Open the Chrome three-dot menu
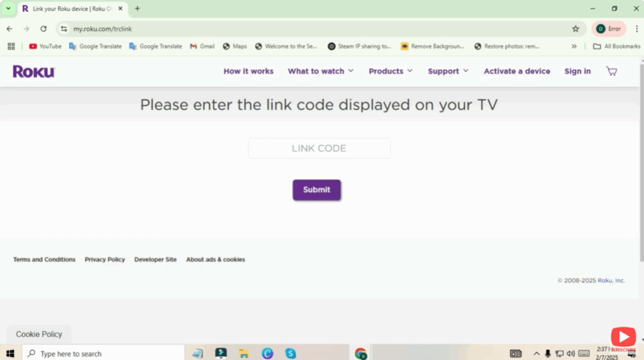 click(636, 29)
